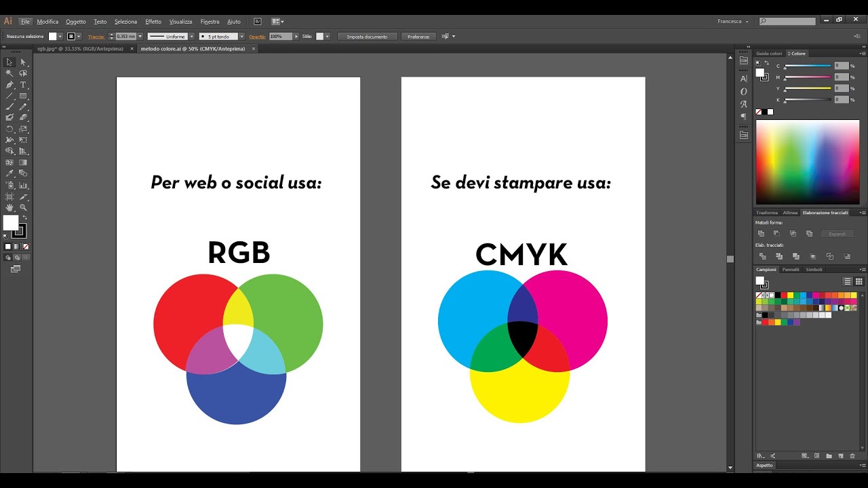
Task: Select the Type tool
Action: tap(23, 85)
